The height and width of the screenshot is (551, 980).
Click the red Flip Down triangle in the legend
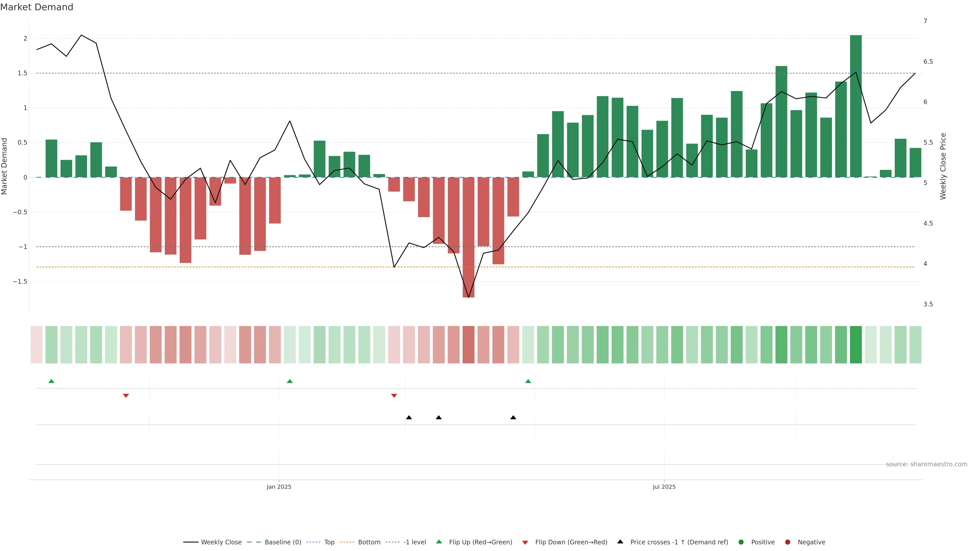[x=525, y=542]
